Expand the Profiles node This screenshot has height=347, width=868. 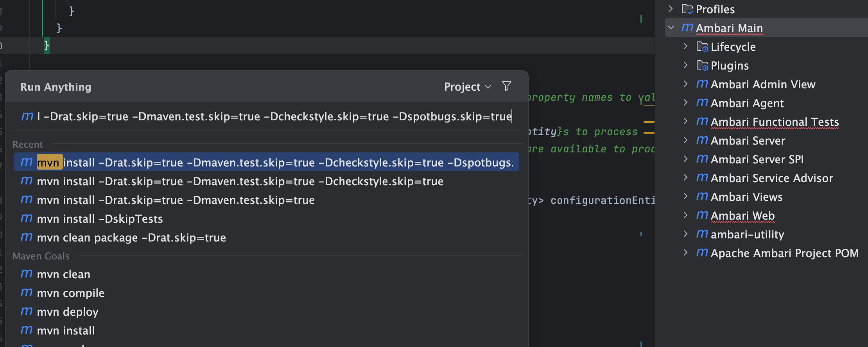[671, 9]
